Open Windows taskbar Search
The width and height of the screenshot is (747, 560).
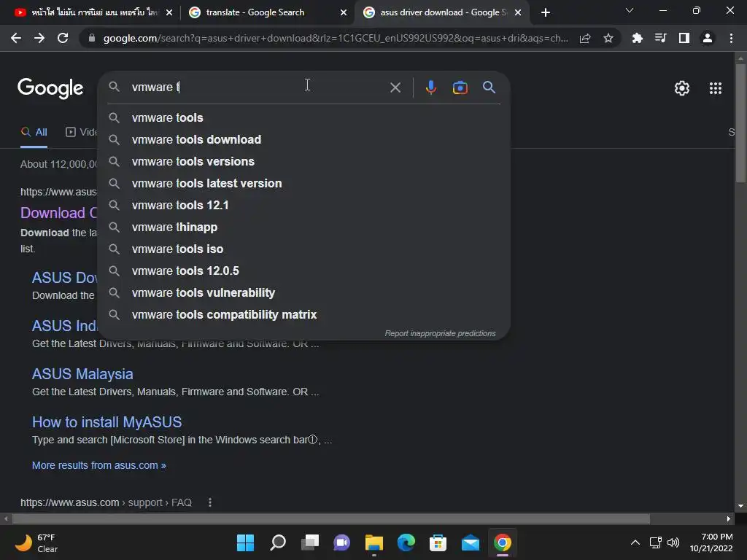click(278, 542)
